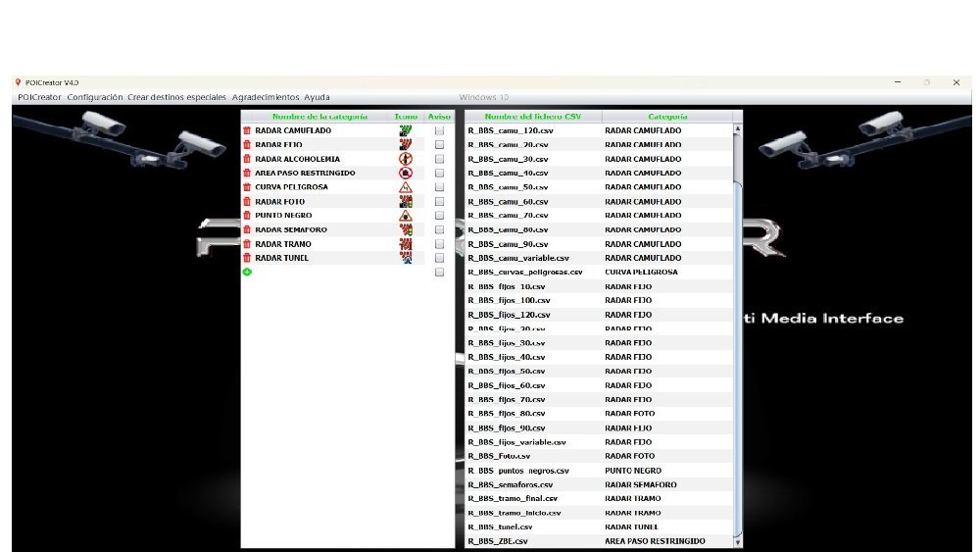Click the RADAR TUNEL icon image
The width and height of the screenshot is (980, 552).
click(406, 258)
